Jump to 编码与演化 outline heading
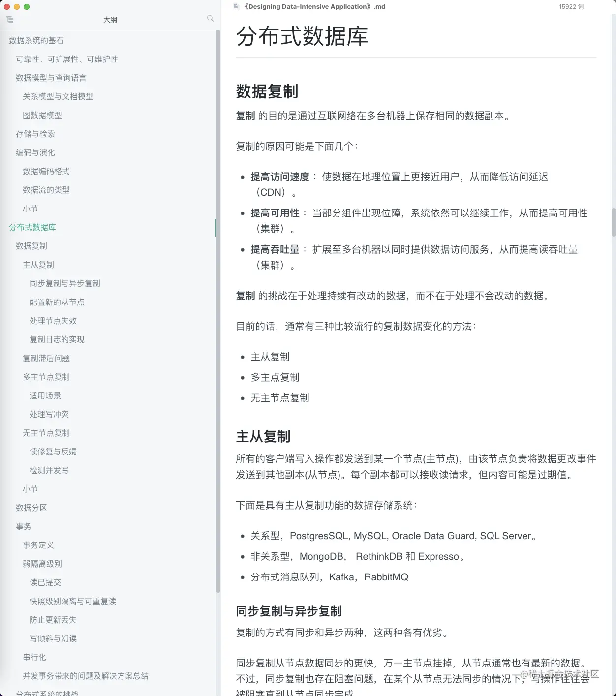The height and width of the screenshot is (696, 616). pos(35,152)
